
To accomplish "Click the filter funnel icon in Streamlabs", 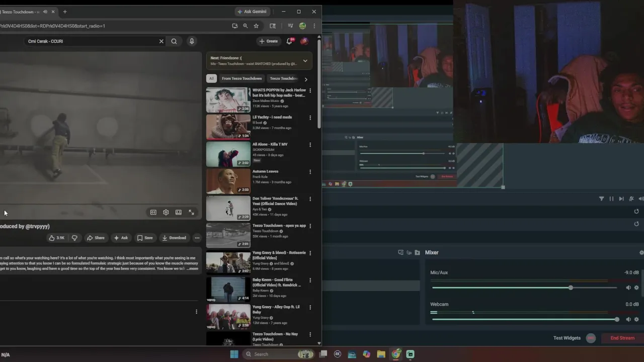I will point(601,199).
